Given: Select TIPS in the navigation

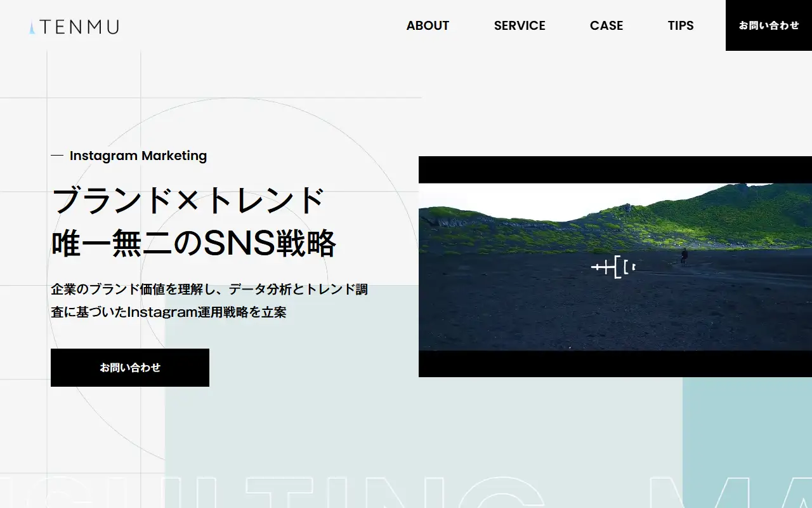Looking at the screenshot, I should click(681, 25).
